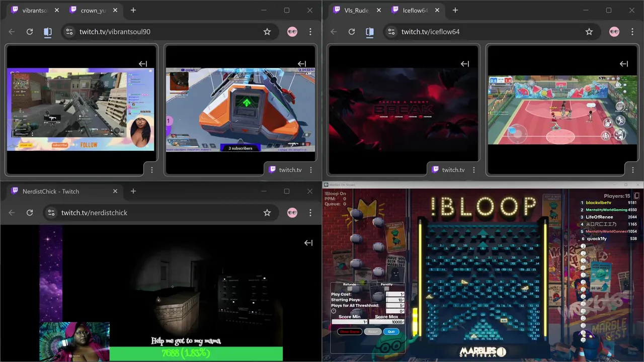Toggle split view icon in vibrantsoul90 window
Image resolution: width=644 pixels, height=362 pixels.
pyautogui.click(x=48, y=32)
